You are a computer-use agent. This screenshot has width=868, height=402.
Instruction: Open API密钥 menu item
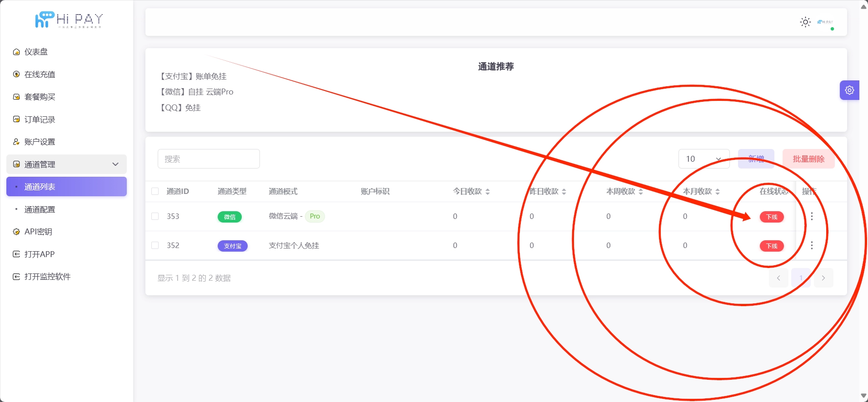pos(66,232)
